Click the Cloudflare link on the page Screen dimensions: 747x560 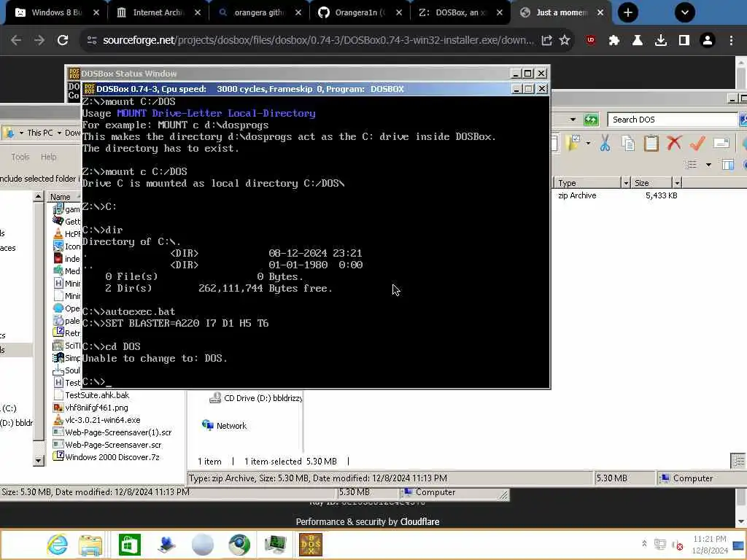coord(419,522)
